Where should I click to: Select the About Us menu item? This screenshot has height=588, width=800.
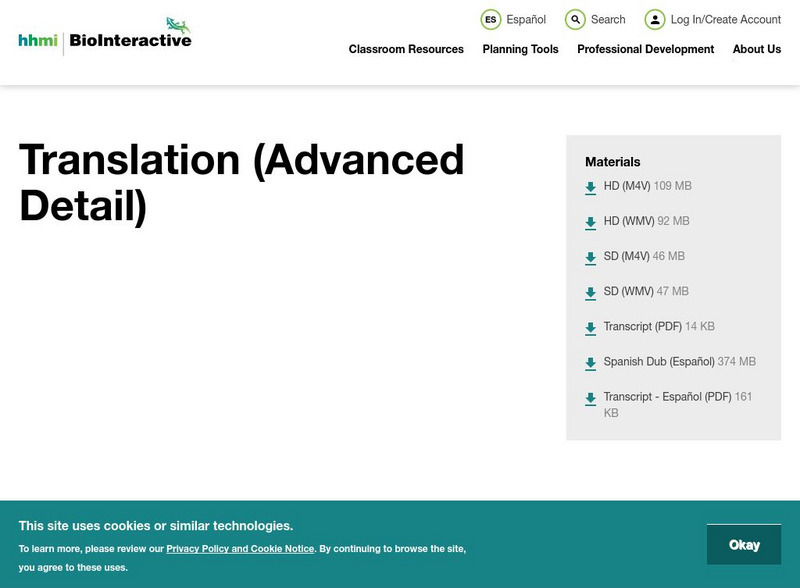pyautogui.click(x=756, y=49)
